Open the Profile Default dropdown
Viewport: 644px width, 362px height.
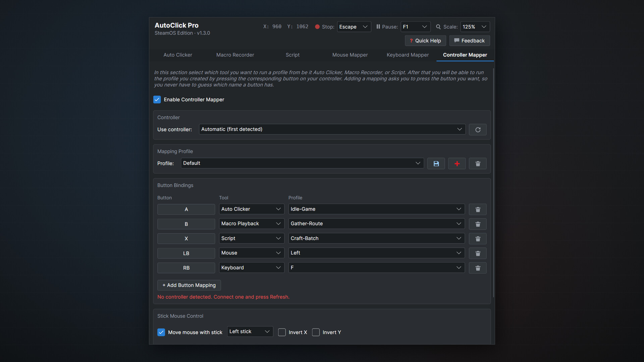coord(302,163)
